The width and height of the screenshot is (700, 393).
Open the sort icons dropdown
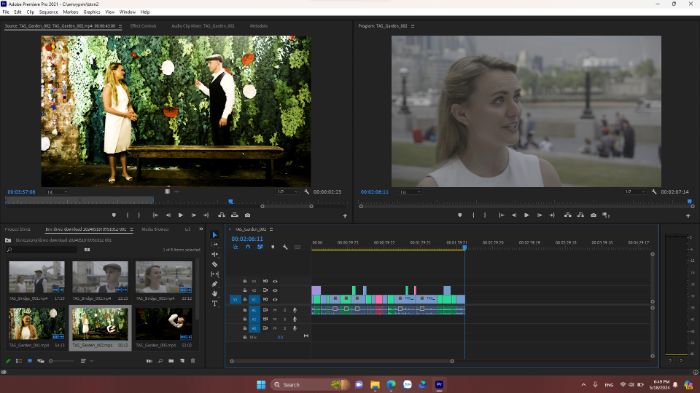coord(85,361)
